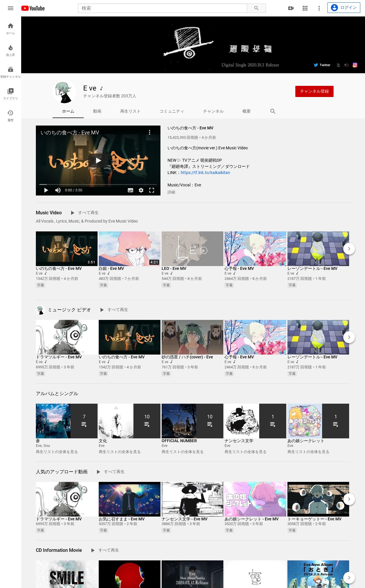Advance the popular uploads row with next arrow
Viewport: 365px width, 588px height.
tap(349, 499)
